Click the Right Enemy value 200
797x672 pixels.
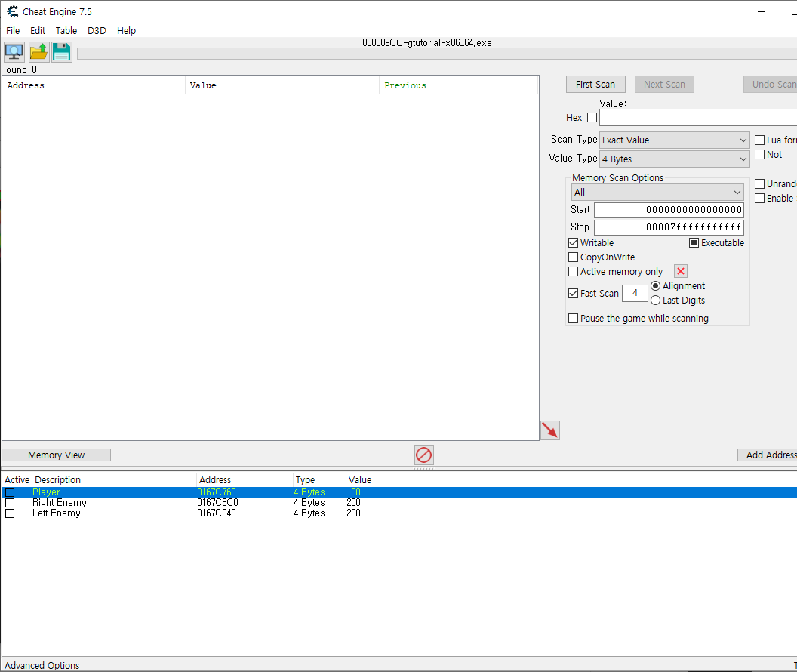coord(354,503)
